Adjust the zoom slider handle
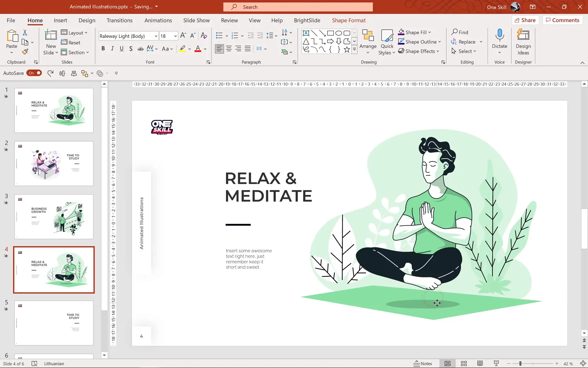Viewport: 588px width, 368px height. click(x=520, y=364)
